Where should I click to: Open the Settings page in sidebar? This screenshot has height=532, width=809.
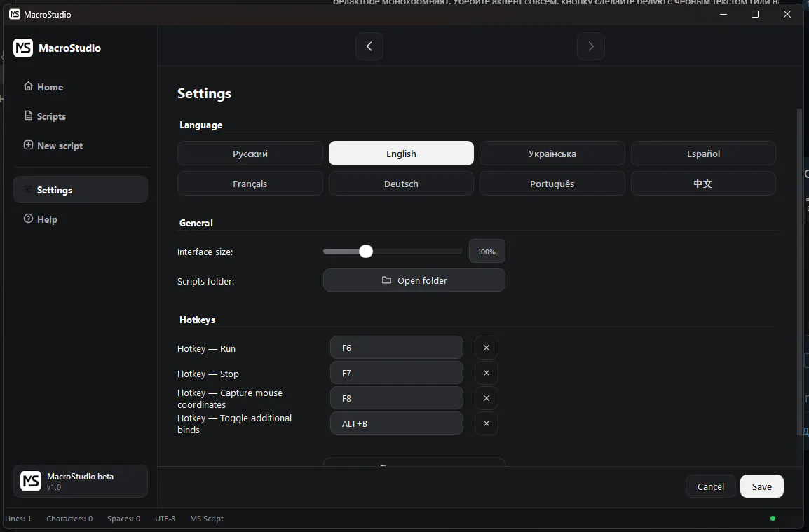81,189
